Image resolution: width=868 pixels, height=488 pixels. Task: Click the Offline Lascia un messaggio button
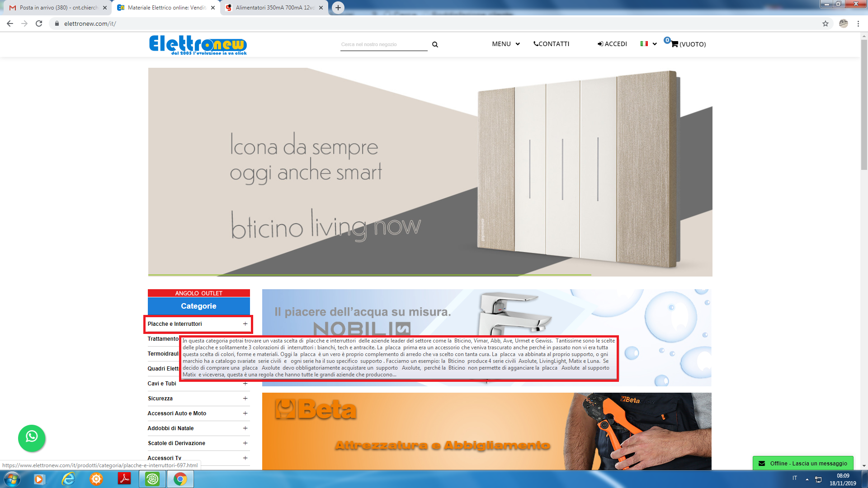[803, 463]
